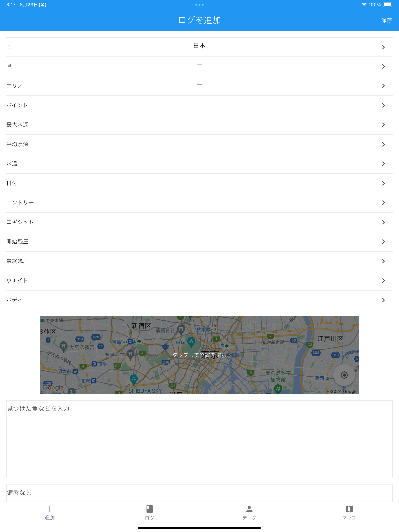This screenshot has height=532, width=399.
Task: Tap the 県 label
Action: pyautogui.click(x=9, y=66)
